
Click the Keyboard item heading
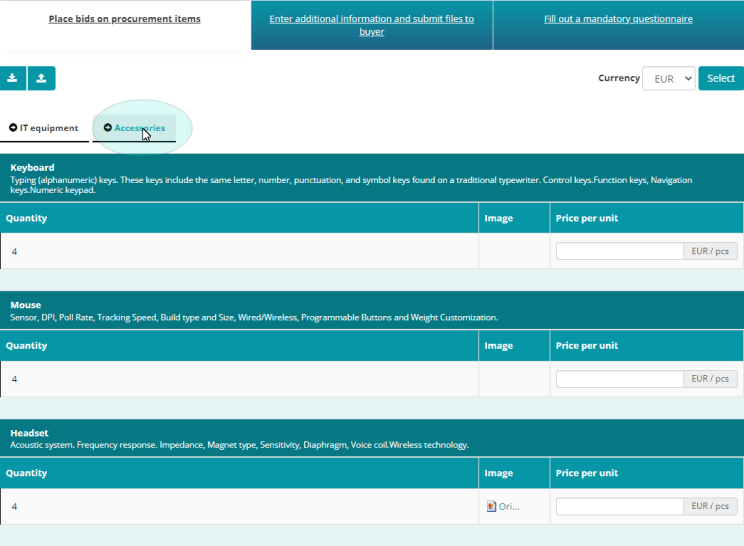32,167
